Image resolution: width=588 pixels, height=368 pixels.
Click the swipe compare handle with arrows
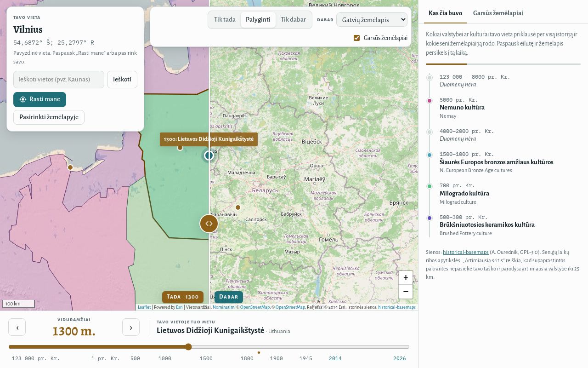209,224
